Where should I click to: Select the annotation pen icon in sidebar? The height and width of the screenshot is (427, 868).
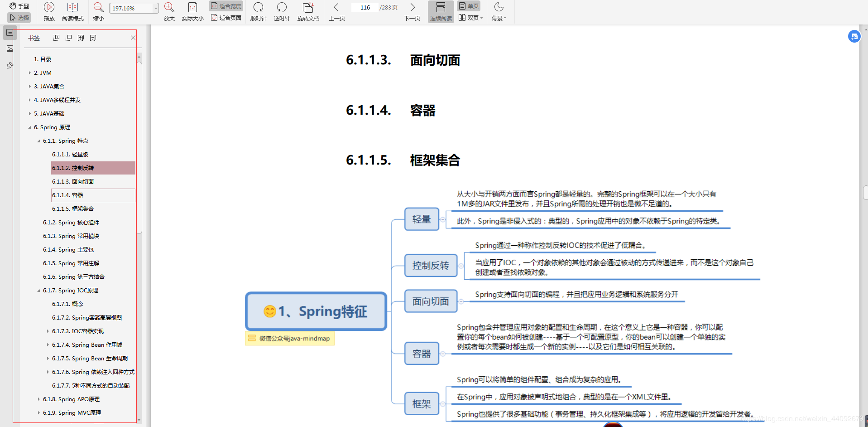click(9, 65)
